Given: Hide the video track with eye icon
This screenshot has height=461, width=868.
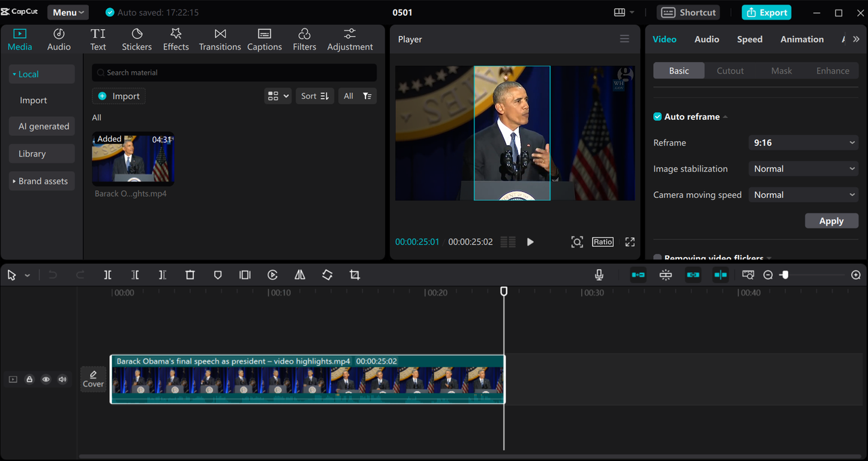Looking at the screenshot, I should coord(46,380).
